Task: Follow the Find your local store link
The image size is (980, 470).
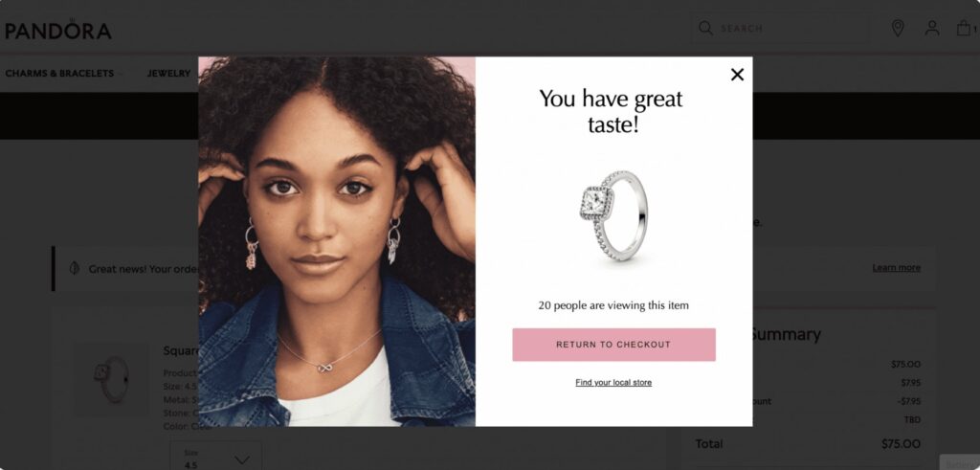Action: tap(613, 383)
